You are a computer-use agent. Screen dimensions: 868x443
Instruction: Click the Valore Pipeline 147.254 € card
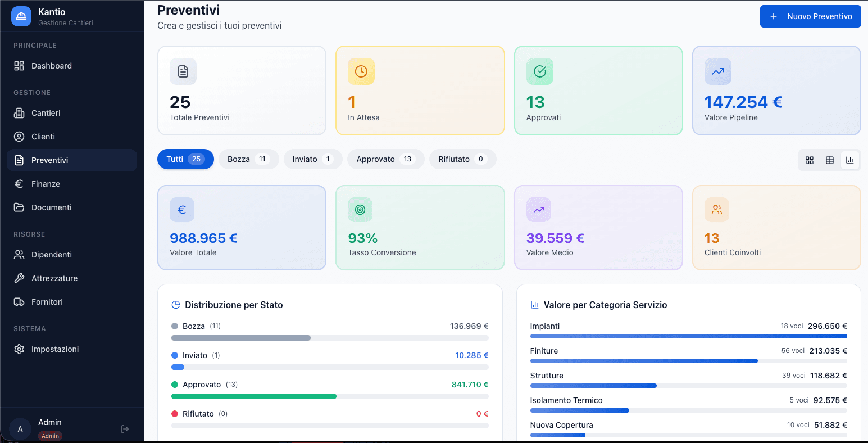tap(776, 91)
